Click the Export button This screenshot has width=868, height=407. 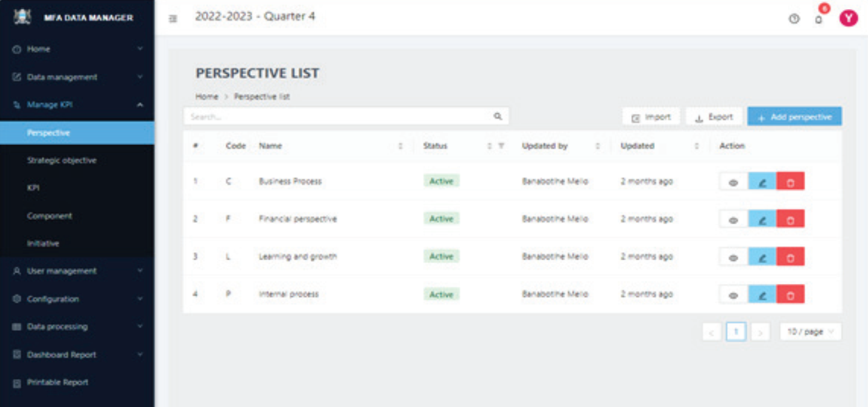point(714,117)
